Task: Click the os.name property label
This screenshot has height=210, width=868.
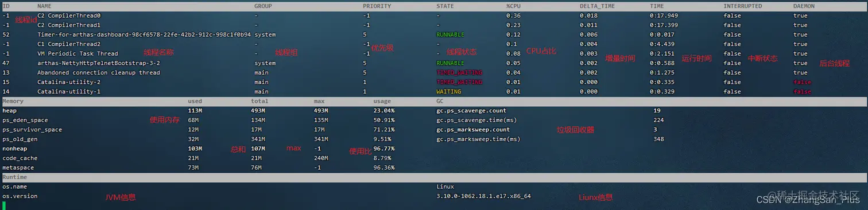Action: pyautogui.click(x=15, y=186)
